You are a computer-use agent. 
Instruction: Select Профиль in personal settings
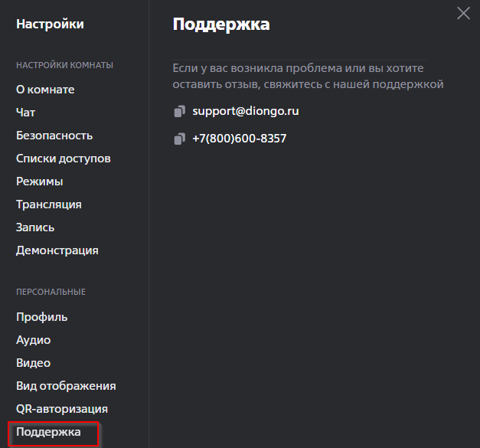pos(42,317)
